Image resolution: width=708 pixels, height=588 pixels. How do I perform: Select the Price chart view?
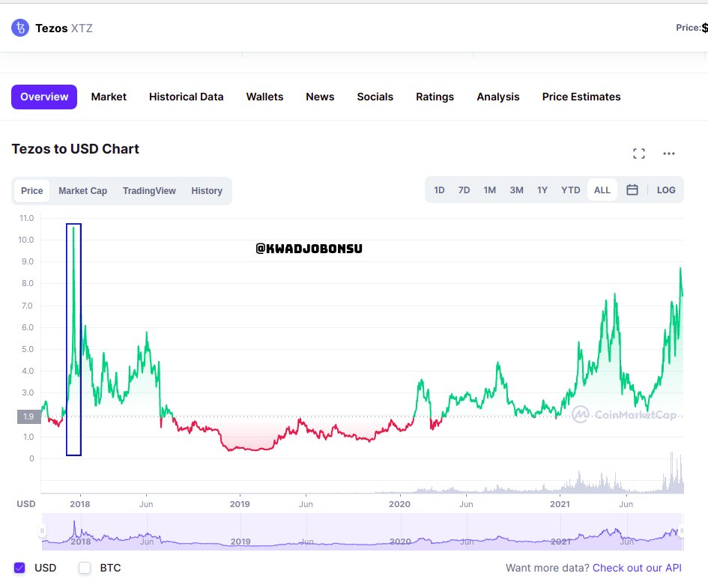pyautogui.click(x=32, y=191)
